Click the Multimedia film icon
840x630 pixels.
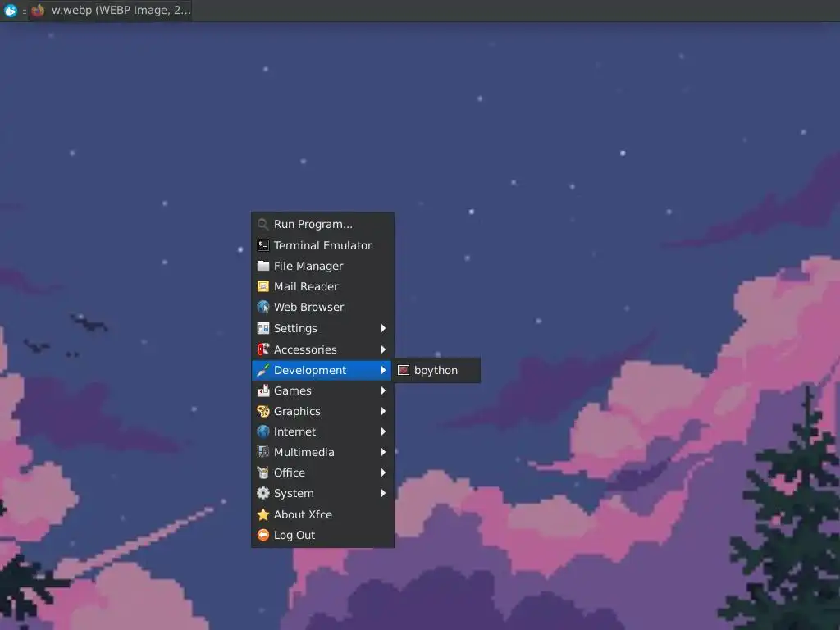(x=263, y=452)
